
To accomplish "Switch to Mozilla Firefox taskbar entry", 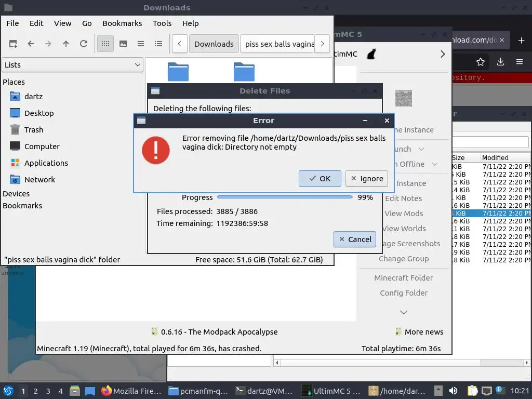I will (131, 391).
